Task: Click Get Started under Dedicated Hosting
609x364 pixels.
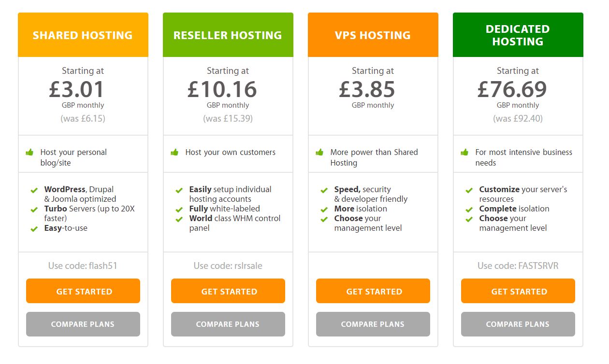Action: [518, 291]
